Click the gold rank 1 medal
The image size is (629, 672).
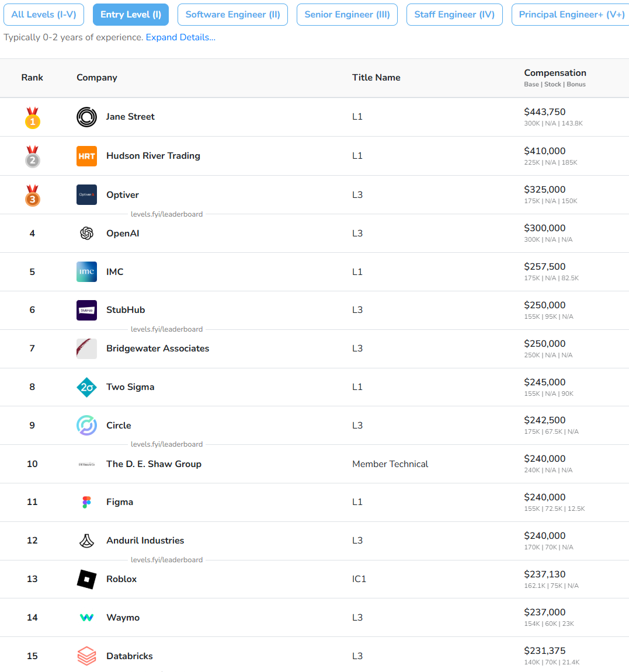[x=33, y=118]
